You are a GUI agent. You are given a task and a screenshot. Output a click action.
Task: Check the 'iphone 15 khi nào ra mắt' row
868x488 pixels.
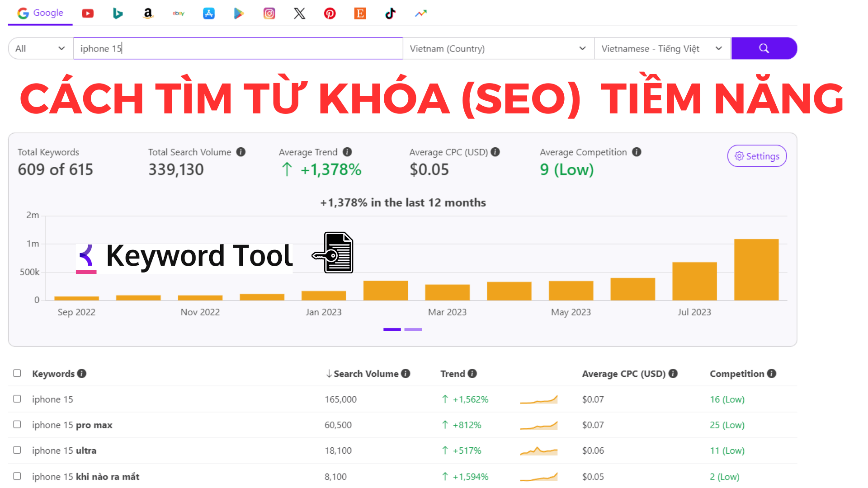pos(17,476)
